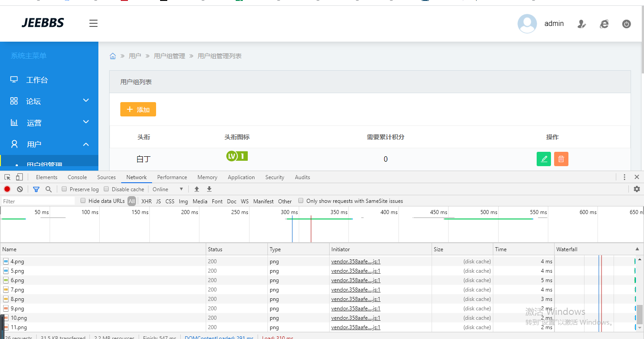Switch to the Console tab in DevTools

(77, 177)
